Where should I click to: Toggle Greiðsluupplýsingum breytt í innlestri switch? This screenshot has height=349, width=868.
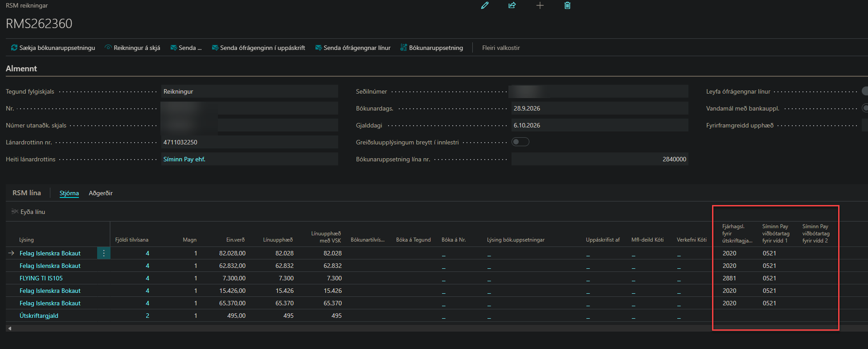click(x=520, y=142)
